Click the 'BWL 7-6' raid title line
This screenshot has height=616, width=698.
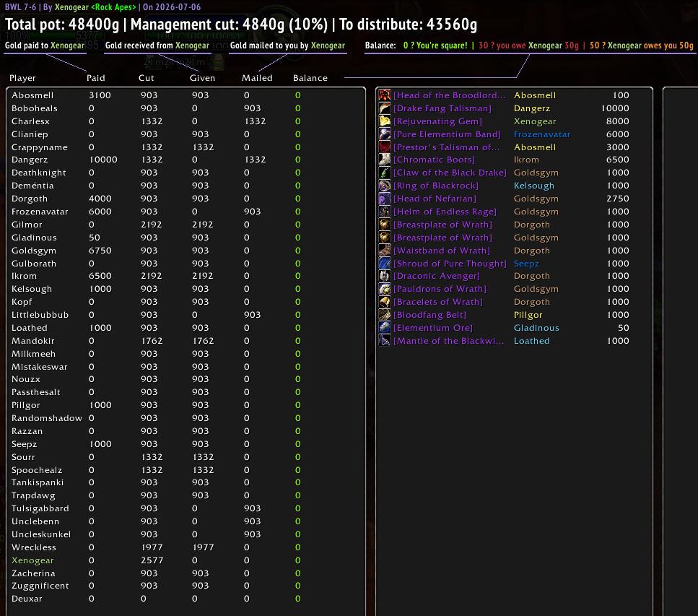pyautogui.click(x=20, y=6)
